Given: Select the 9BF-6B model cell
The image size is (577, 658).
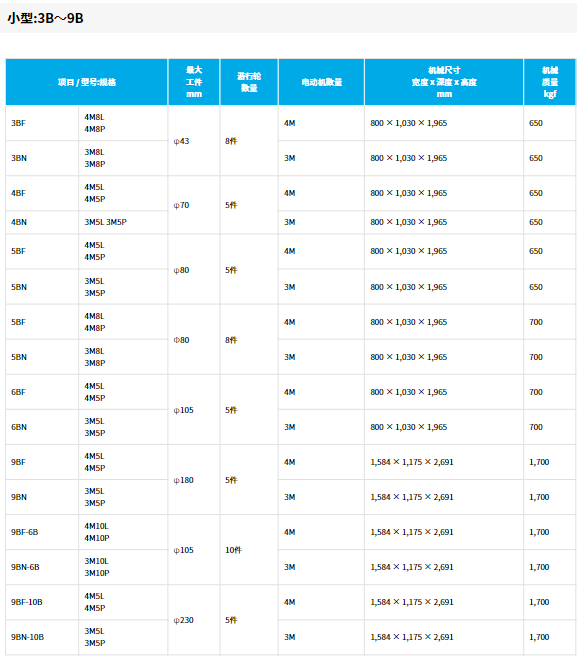Looking at the screenshot, I should 42,532.
